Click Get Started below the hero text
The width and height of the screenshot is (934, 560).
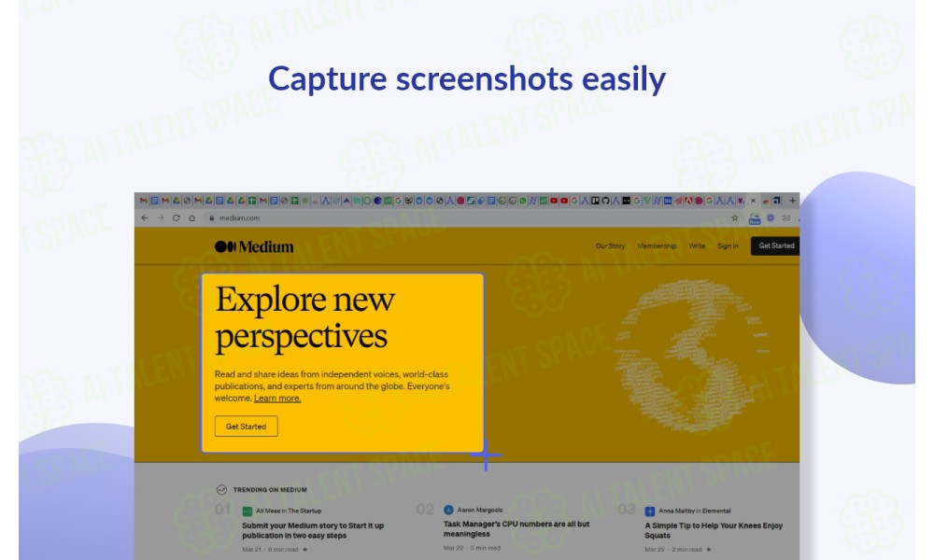click(246, 427)
